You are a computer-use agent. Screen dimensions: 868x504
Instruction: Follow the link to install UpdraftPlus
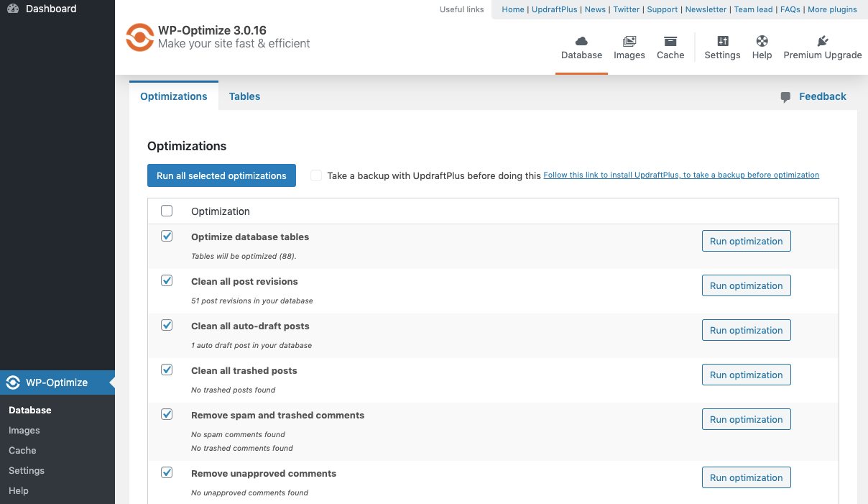pyautogui.click(x=681, y=175)
